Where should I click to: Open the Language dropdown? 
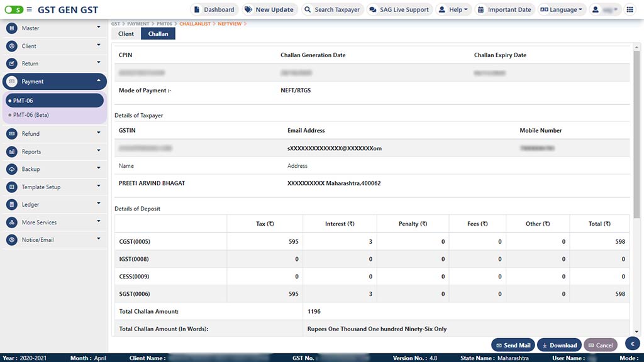point(562,10)
